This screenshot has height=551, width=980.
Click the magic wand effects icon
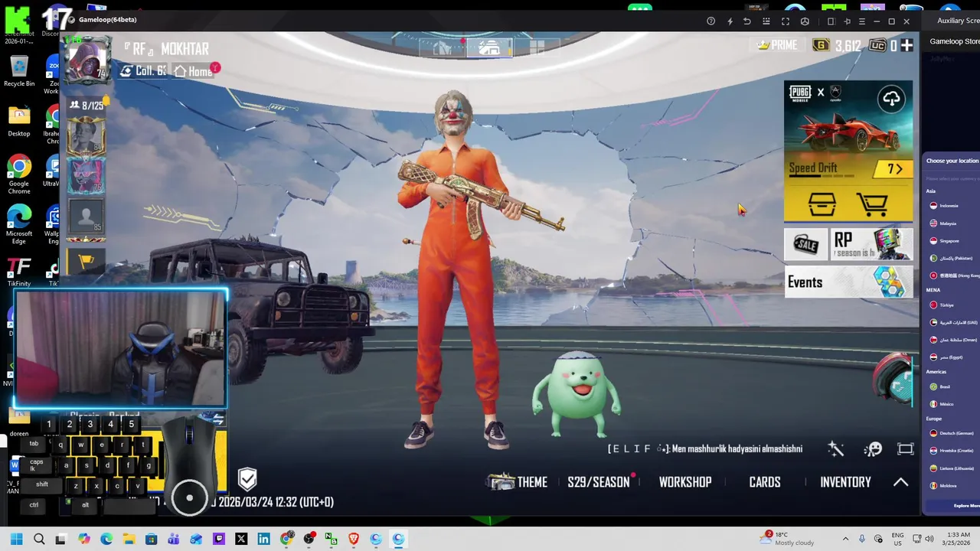[x=836, y=449]
